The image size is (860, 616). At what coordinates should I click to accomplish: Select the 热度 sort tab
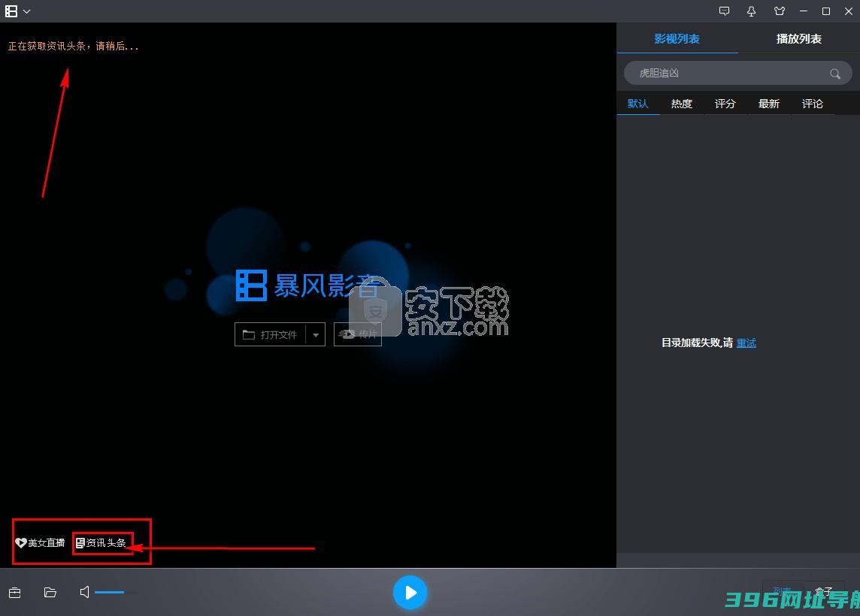point(681,104)
